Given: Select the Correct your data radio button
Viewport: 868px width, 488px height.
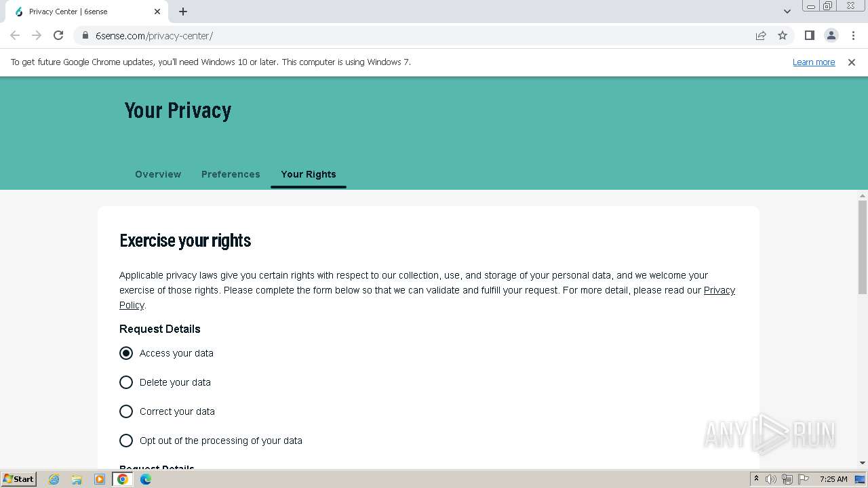Looking at the screenshot, I should 126,411.
